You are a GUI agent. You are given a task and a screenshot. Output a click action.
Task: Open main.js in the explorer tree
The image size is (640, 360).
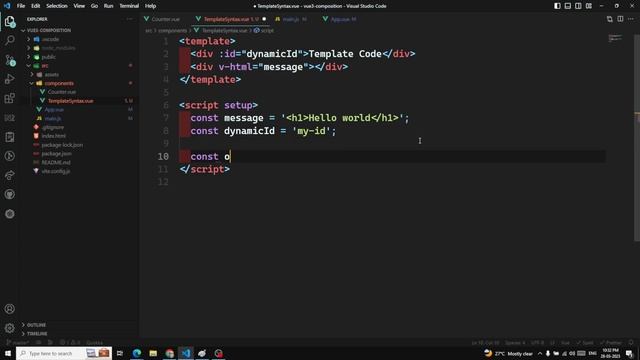[53, 118]
